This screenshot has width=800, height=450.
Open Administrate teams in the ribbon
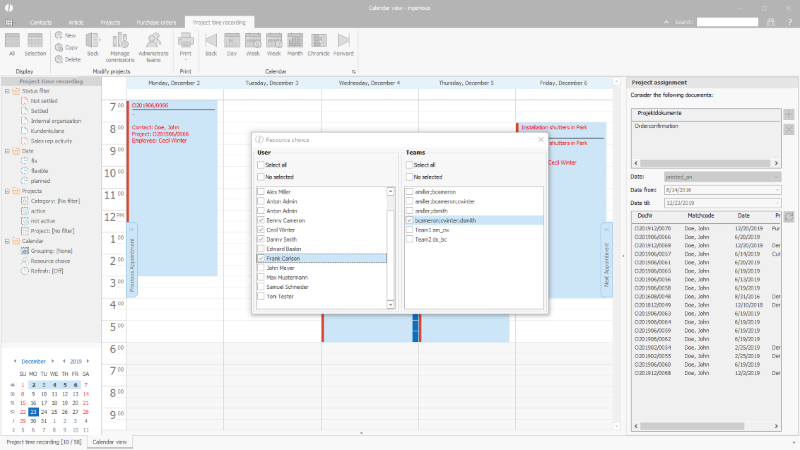[x=153, y=42]
